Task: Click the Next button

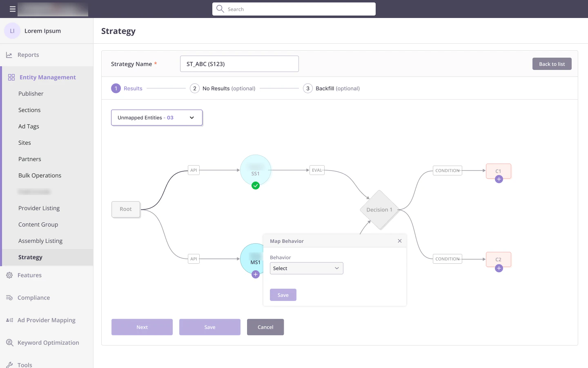Action: click(142, 327)
